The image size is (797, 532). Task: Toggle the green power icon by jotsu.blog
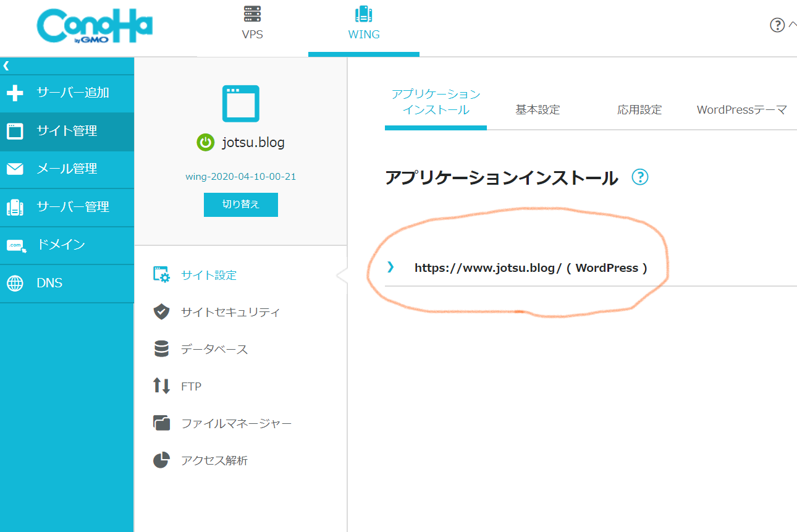(x=205, y=143)
